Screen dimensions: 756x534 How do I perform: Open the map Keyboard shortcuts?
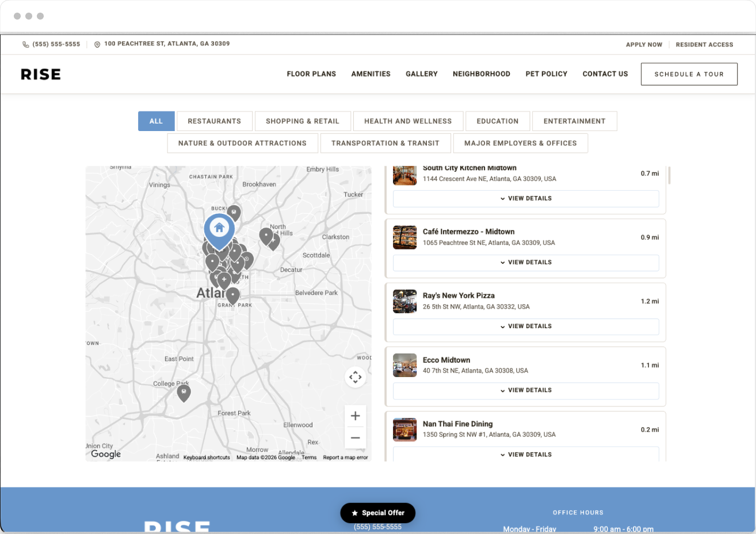(207, 458)
